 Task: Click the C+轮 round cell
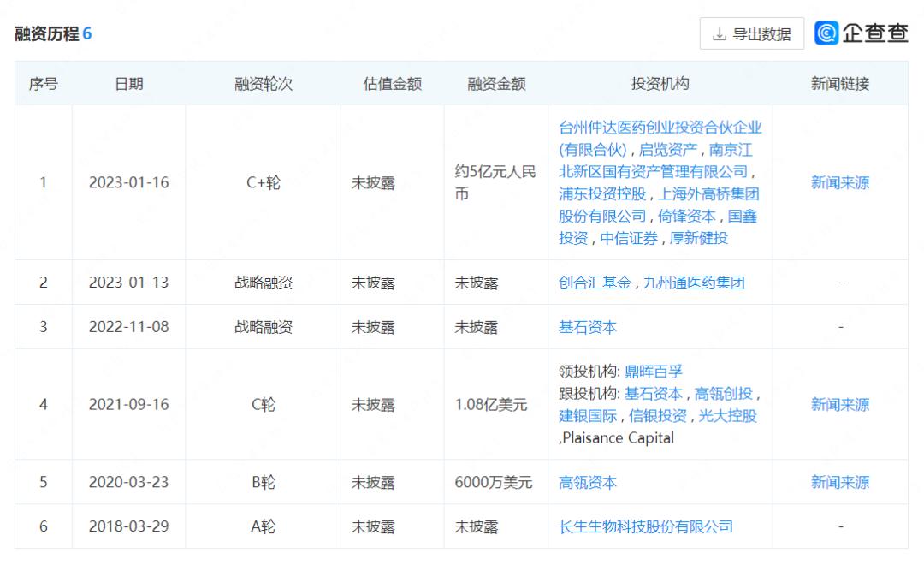[x=264, y=183]
